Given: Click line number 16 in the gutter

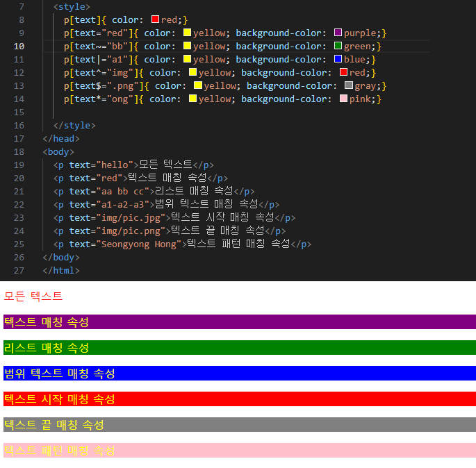Looking at the screenshot, I should pos(19,126).
